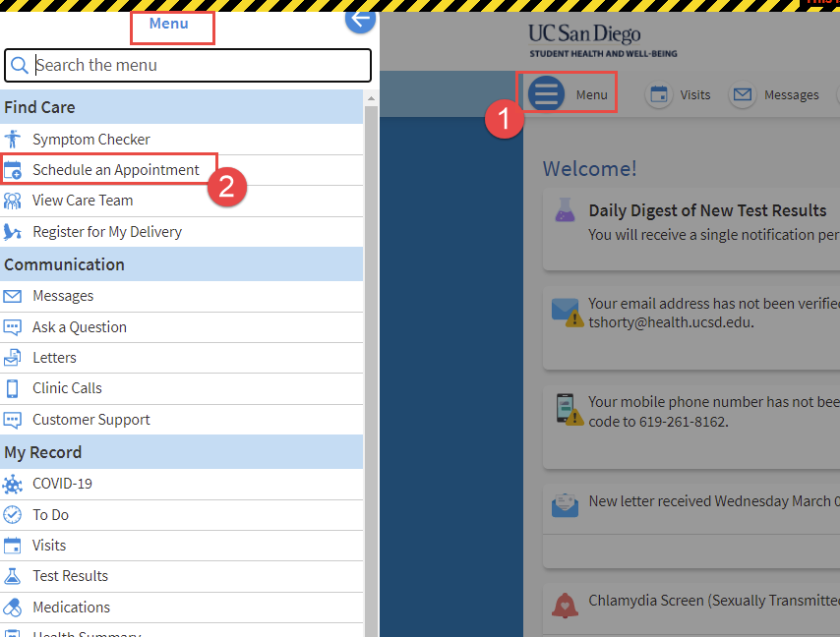Click the open letter icon on the new letter card
The height and width of the screenshot is (637, 840).
tap(566, 505)
